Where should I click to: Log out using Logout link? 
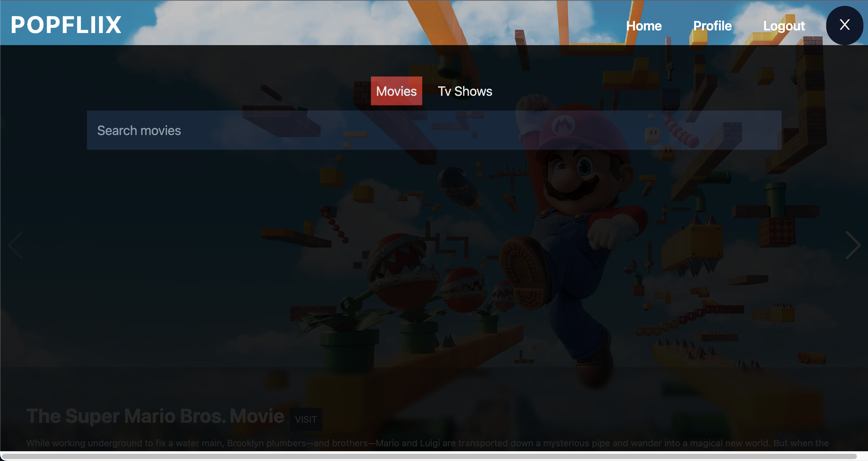pos(784,26)
